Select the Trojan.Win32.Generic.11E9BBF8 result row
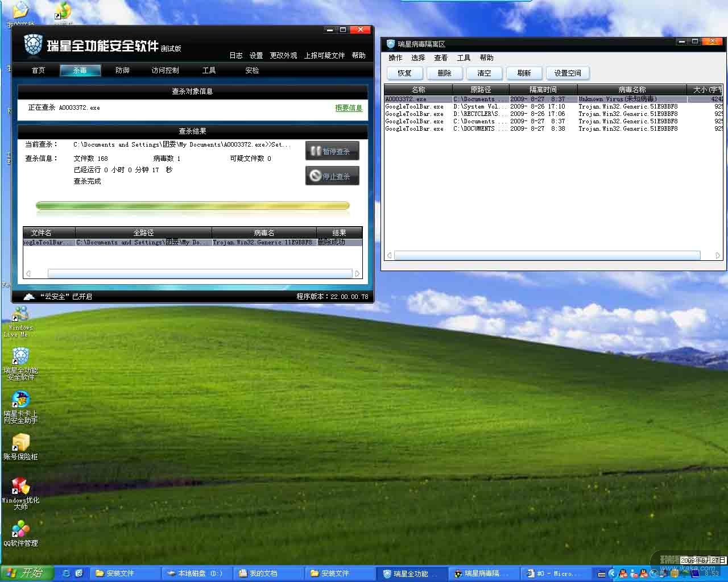The height and width of the screenshot is (582, 728). (192, 242)
